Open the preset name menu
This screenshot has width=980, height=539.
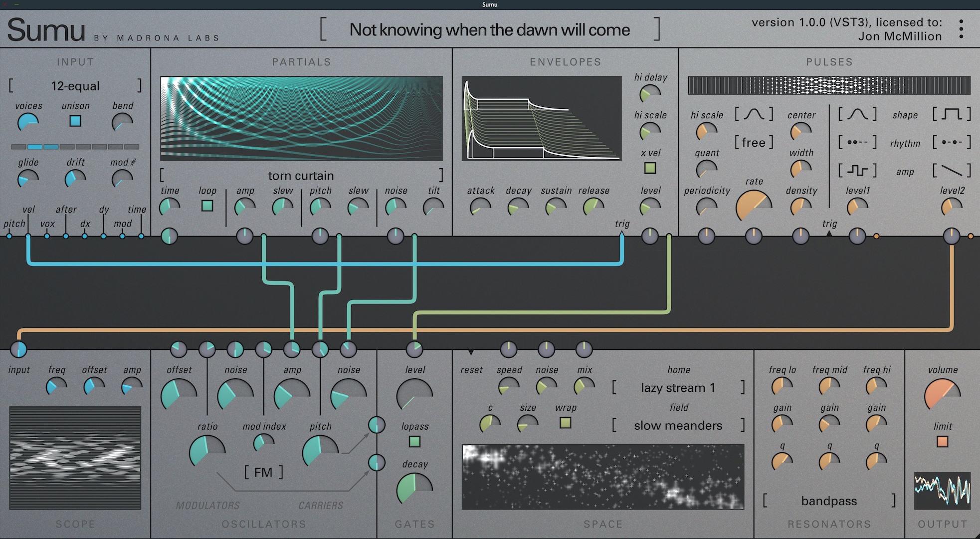click(490, 30)
